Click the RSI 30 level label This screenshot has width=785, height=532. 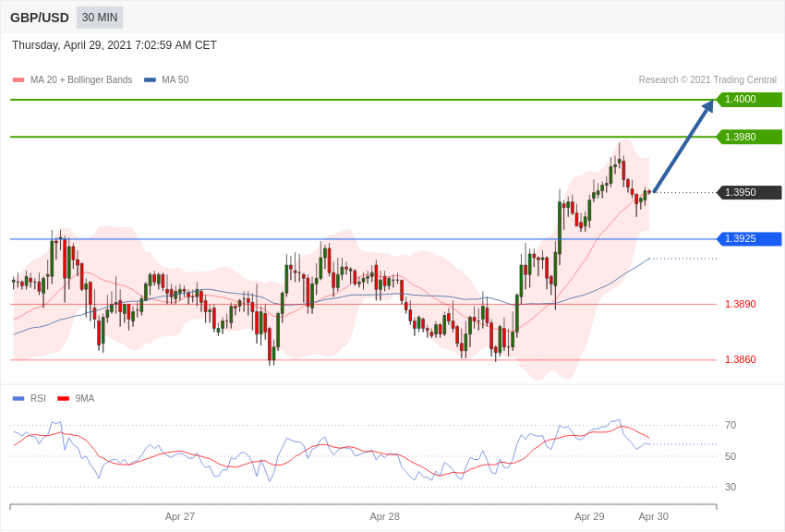(731, 487)
